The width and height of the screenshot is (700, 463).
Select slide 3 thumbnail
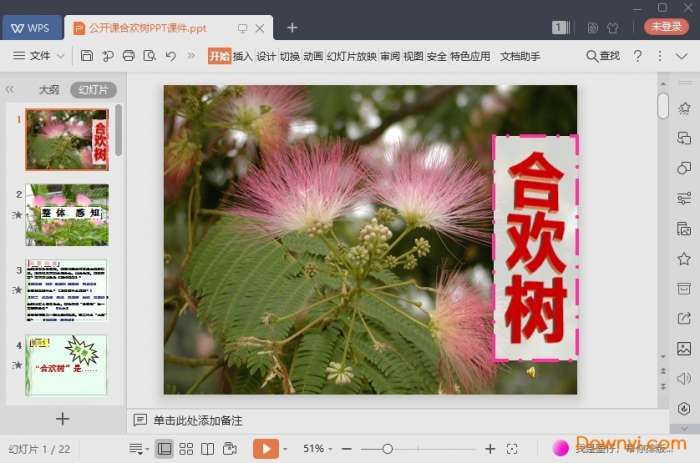67,290
